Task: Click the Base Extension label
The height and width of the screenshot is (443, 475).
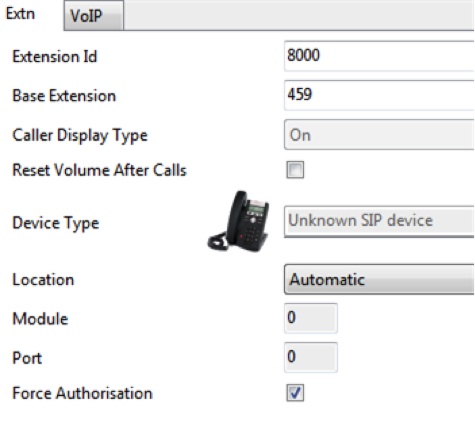Action: [64, 96]
